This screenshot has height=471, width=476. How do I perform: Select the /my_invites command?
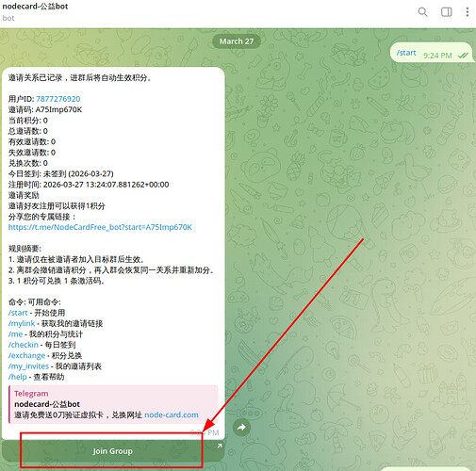(x=28, y=366)
